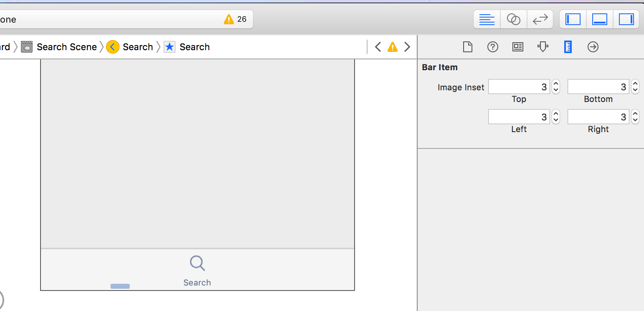This screenshot has width=644, height=311.
Task: Step the Right inset value
Action: 635,117
